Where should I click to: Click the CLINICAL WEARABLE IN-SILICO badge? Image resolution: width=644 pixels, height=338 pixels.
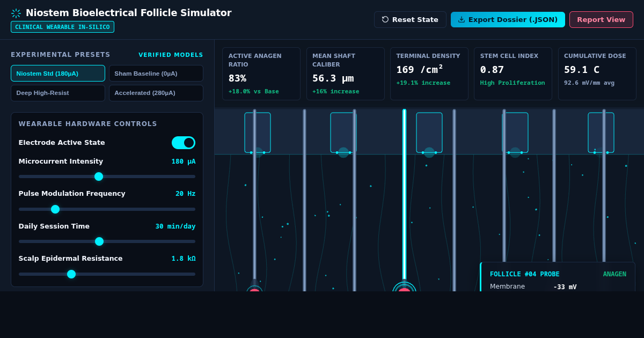pos(62,27)
